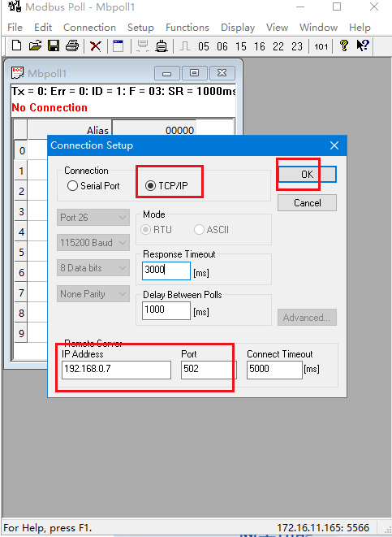Click the New document toolbar icon

(16, 45)
